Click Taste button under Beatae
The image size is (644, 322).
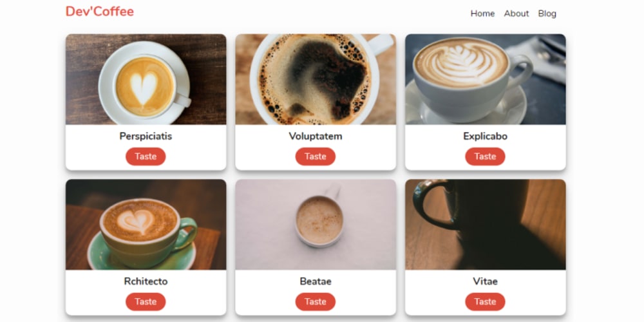316,302
